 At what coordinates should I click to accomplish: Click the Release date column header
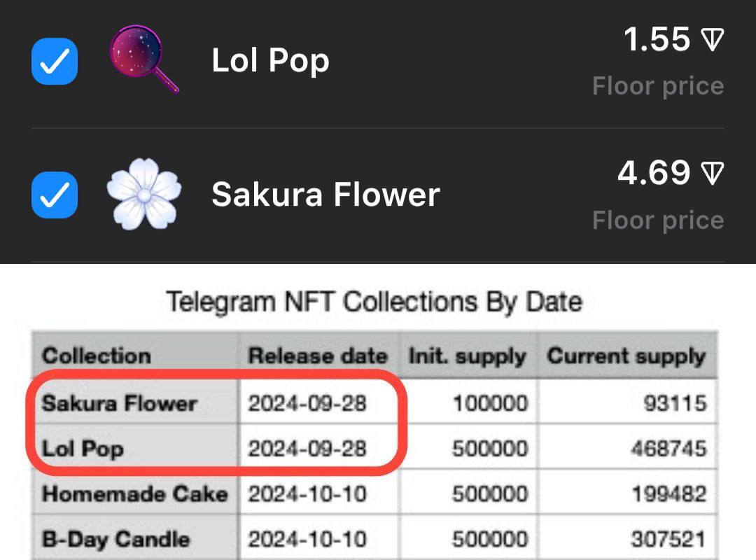(x=317, y=356)
